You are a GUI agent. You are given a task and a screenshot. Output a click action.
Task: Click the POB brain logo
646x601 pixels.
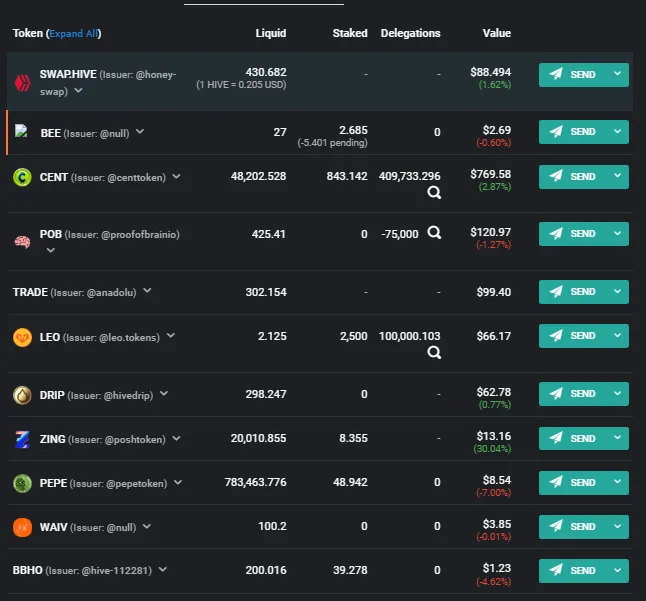coord(22,241)
